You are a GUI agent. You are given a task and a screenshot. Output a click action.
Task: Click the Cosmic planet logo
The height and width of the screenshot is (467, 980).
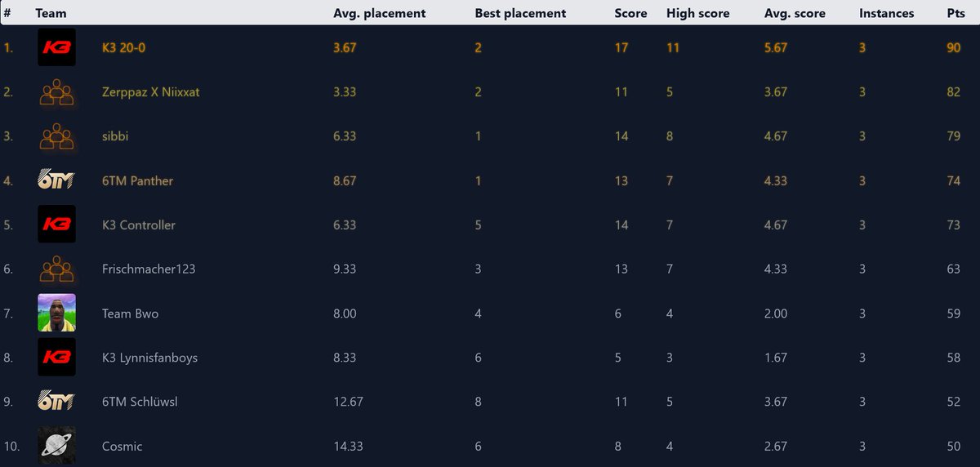56,446
